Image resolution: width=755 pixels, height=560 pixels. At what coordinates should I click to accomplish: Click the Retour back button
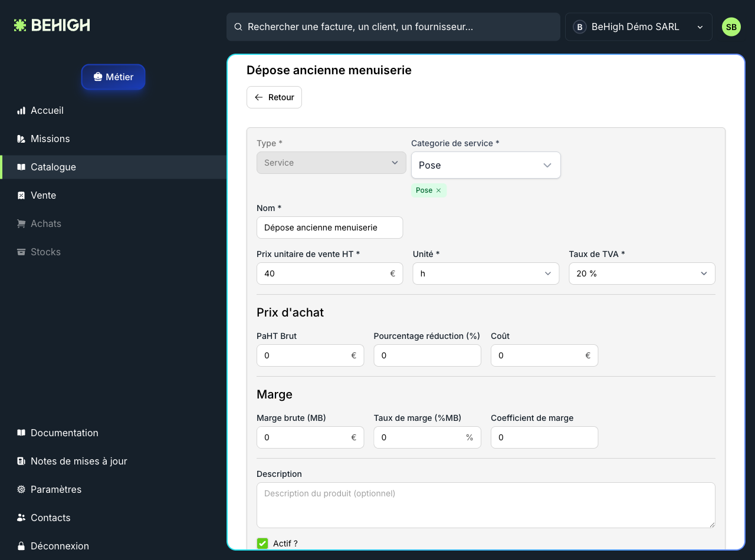point(274,97)
